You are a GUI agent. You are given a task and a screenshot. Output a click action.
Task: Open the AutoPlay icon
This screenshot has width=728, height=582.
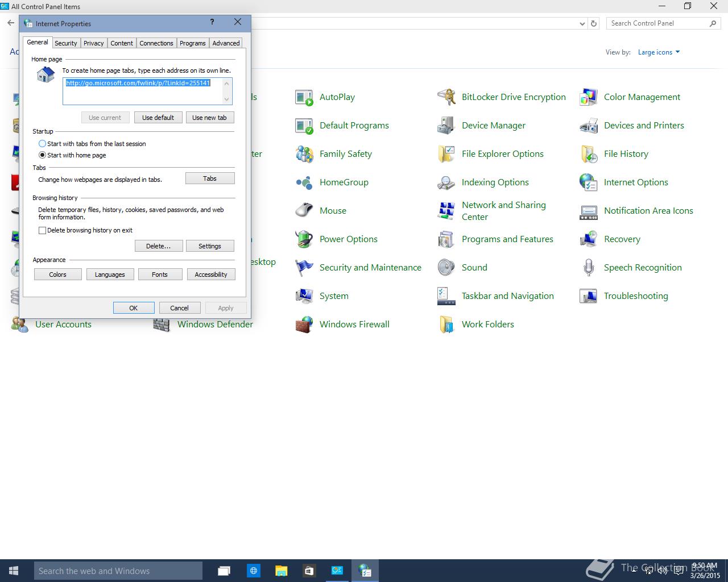tap(304, 97)
